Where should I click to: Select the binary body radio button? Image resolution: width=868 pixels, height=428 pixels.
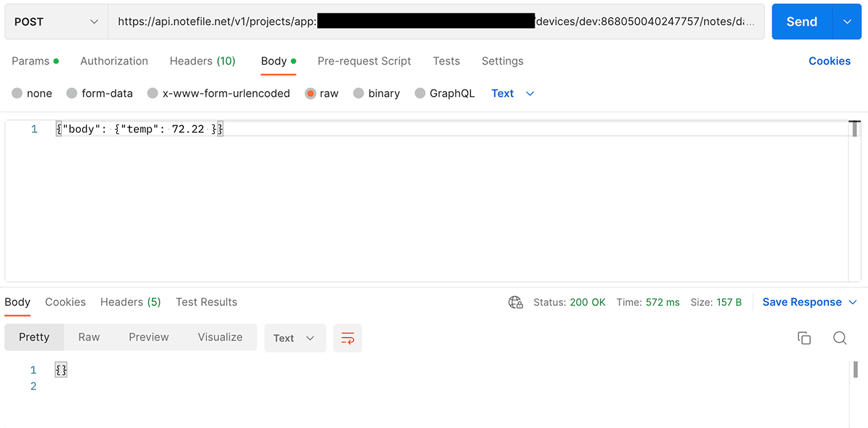tap(359, 93)
